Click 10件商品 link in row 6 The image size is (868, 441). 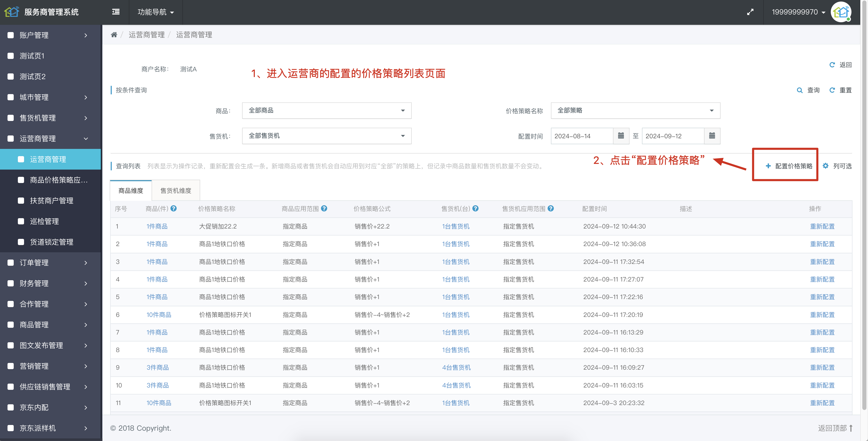tap(159, 315)
